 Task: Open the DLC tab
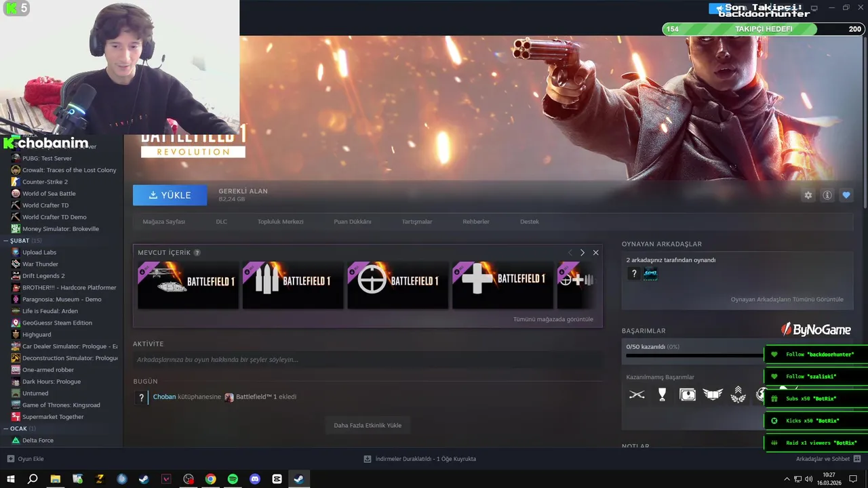pyautogui.click(x=221, y=222)
